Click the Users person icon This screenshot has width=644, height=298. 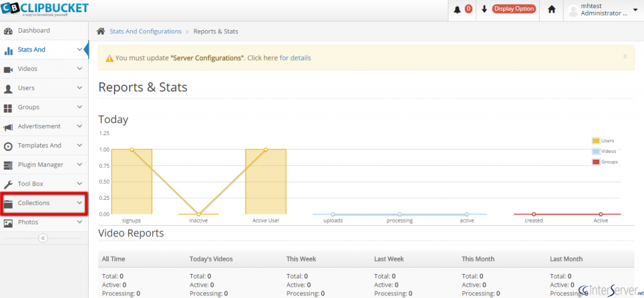pos(8,89)
